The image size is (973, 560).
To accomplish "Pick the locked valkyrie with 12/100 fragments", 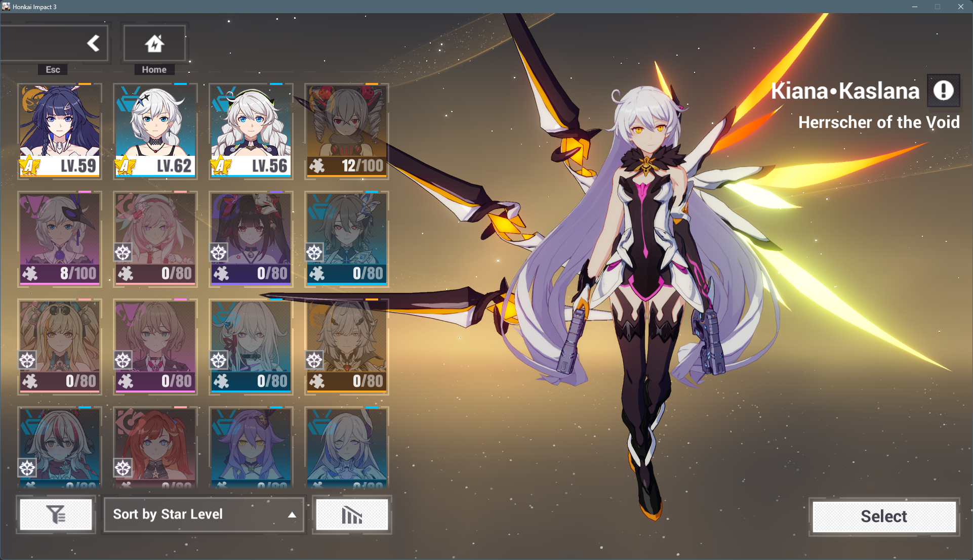I will 347,131.
